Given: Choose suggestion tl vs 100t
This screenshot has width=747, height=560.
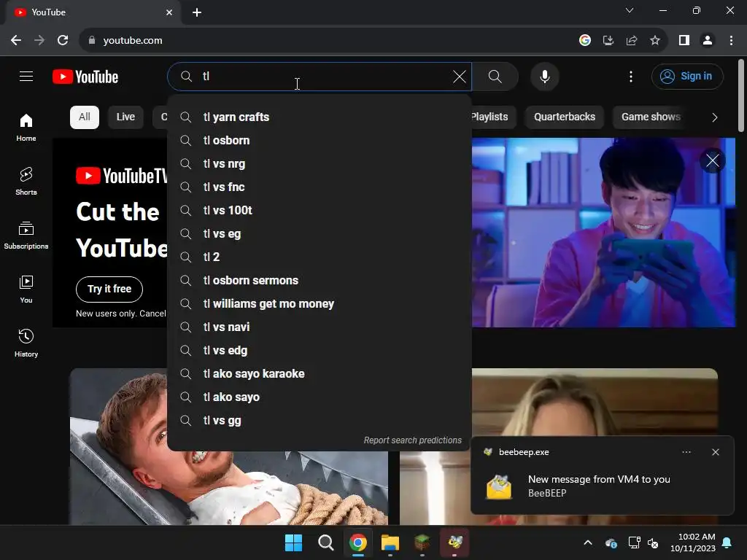Looking at the screenshot, I should (320, 211).
